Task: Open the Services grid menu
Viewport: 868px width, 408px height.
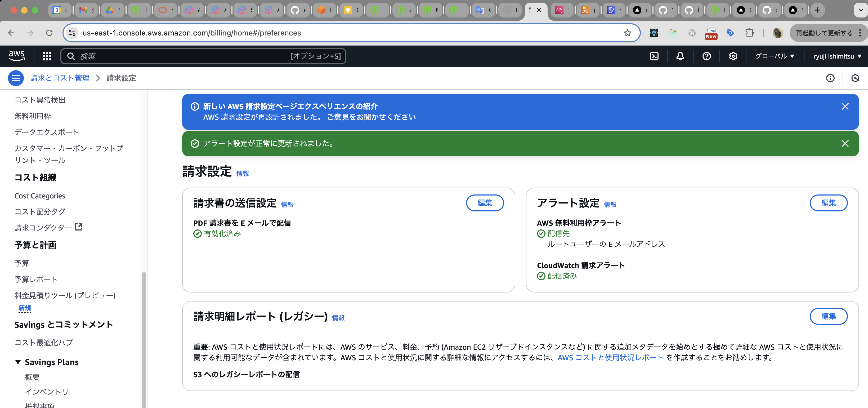Action: click(x=47, y=56)
